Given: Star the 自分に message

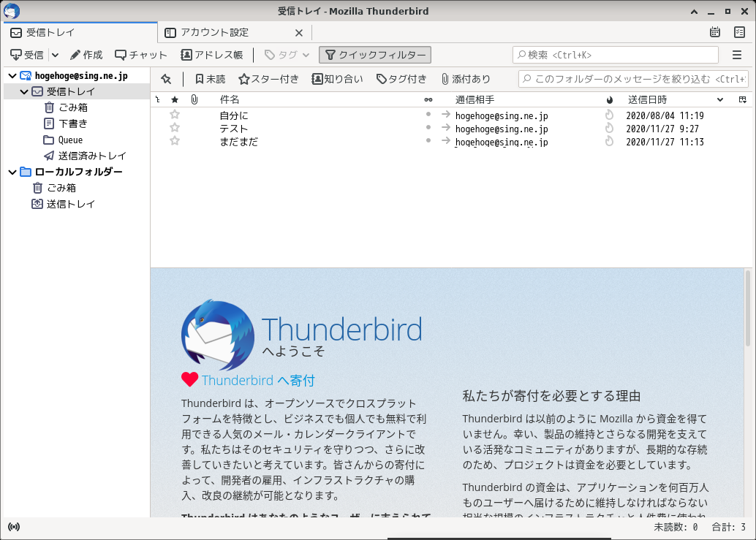Looking at the screenshot, I should (x=175, y=115).
